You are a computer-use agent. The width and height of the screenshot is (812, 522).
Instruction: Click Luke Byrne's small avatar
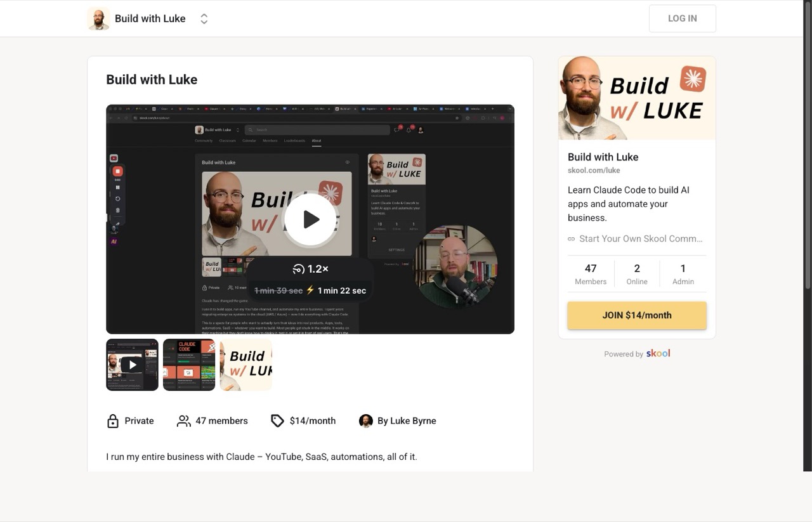[366, 421]
